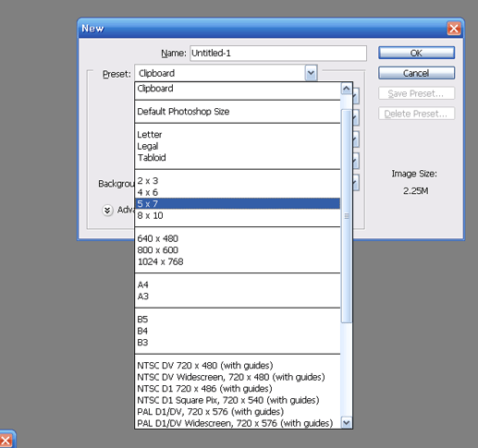Screen dimensions: 478x448
Task: Click the Save Preset button
Action: [x=416, y=93]
